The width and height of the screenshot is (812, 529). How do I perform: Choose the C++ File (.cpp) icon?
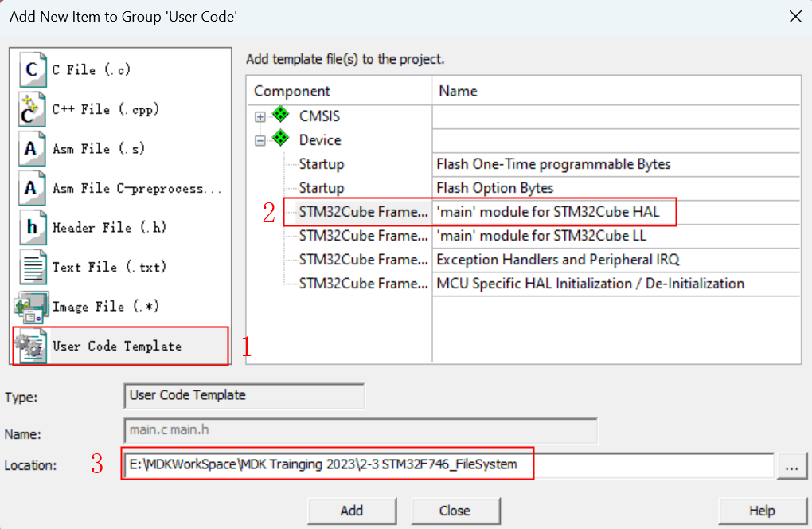[32, 109]
